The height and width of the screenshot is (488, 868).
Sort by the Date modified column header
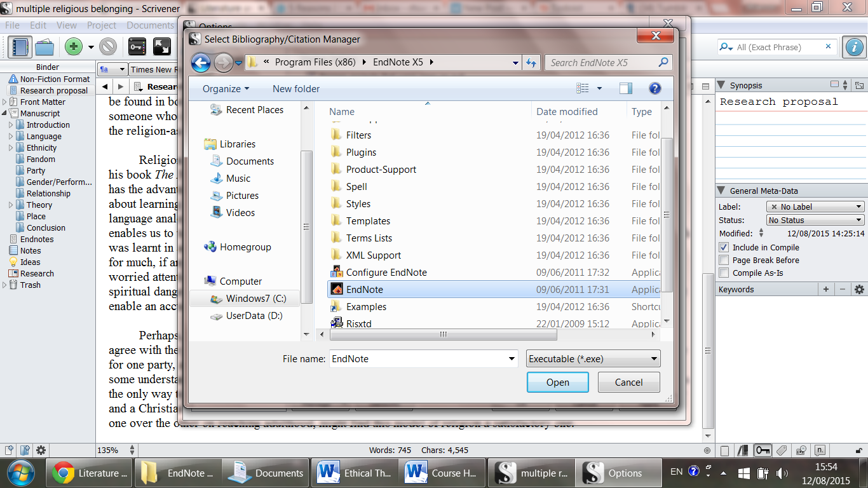[x=567, y=111]
